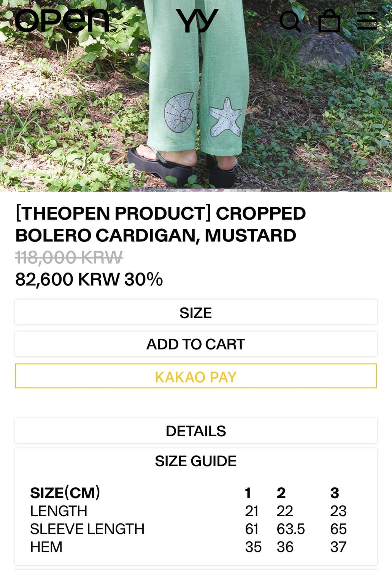
Task: Click the SLEEVE LENGTH row label
Action: (x=87, y=529)
